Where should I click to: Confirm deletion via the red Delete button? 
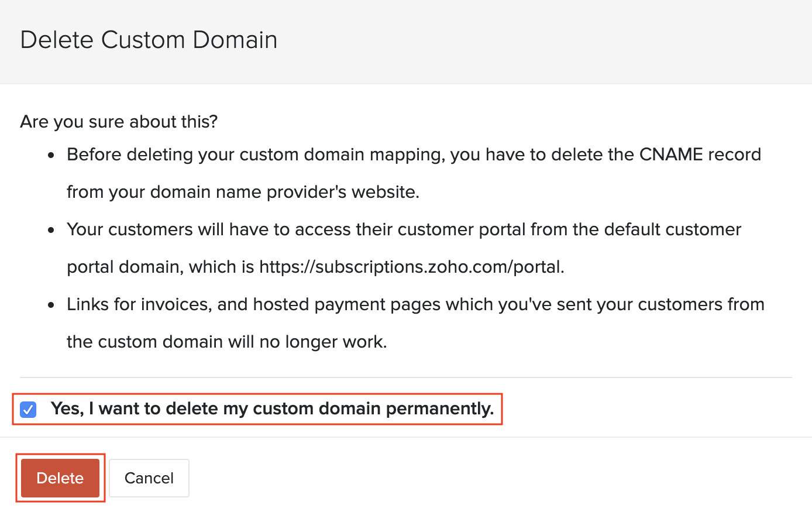pyautogui.click(x=60, y=478)
